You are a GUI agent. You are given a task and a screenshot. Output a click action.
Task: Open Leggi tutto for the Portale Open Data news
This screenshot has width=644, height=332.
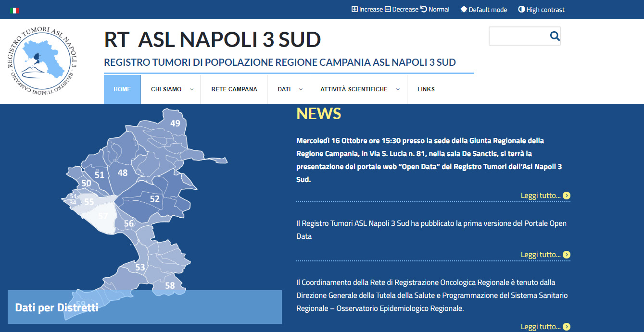pyautogui.click(x=545, y=255)
